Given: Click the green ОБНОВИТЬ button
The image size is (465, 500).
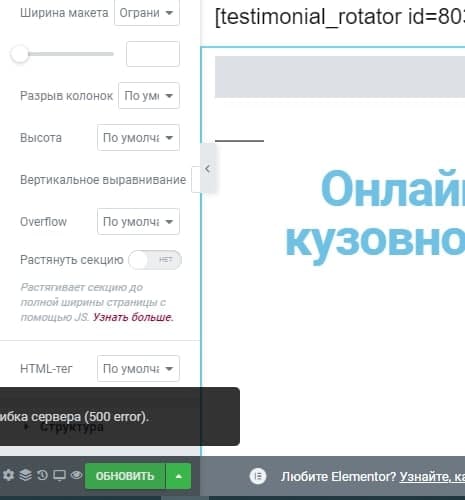Looking at the screenshot, I should pos(125,476).
